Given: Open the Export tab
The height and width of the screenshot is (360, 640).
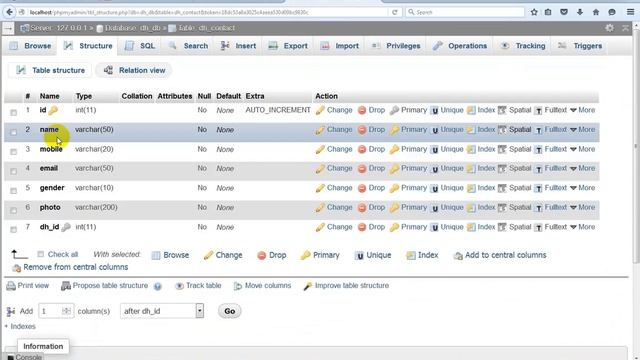Looking at the screenshot, I should point(288,46).
